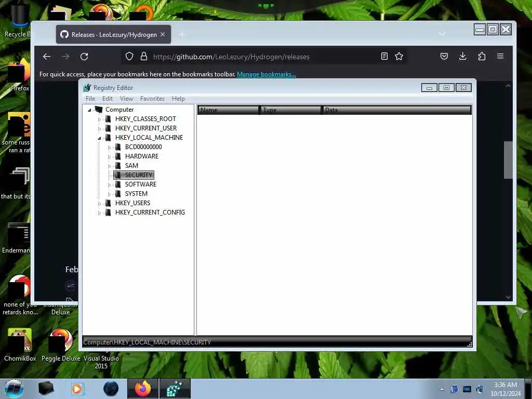This screenshot has height=399, width=532.
Task: Click the Manage bookmarks link
Action: click(267, 74)
